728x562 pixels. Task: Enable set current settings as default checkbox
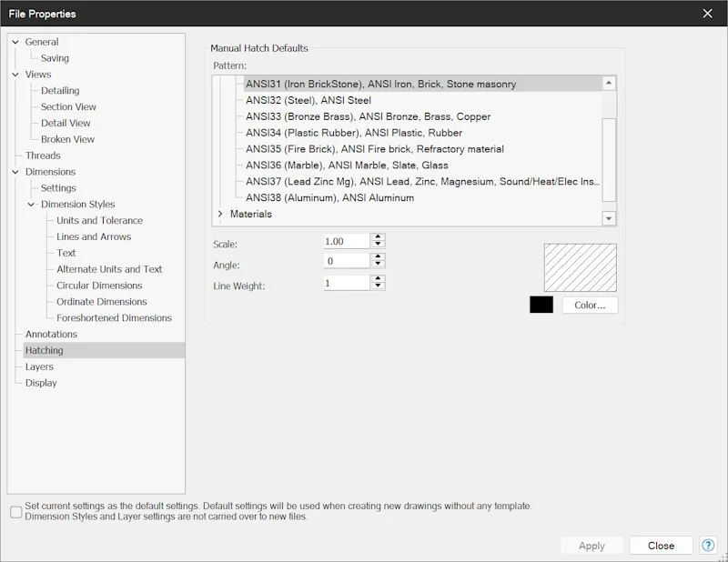pos(16,512)
